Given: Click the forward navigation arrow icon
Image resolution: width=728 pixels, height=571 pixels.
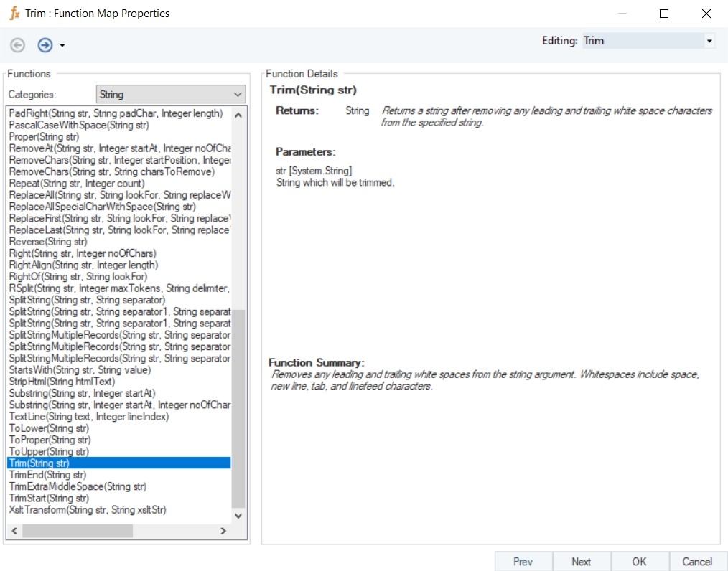Looking at the screenshot, I should click(x=45, y=45).
